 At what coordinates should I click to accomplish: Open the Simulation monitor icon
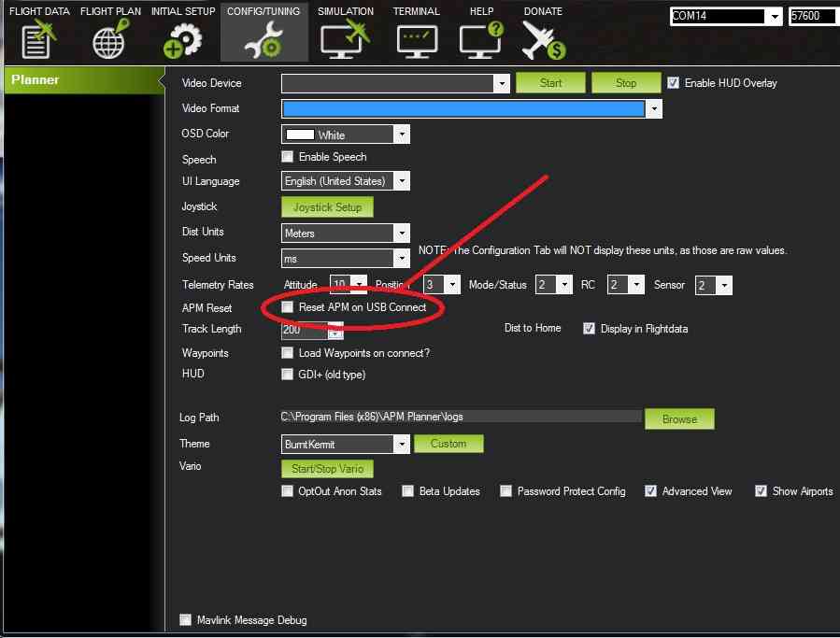coord(345,39)
